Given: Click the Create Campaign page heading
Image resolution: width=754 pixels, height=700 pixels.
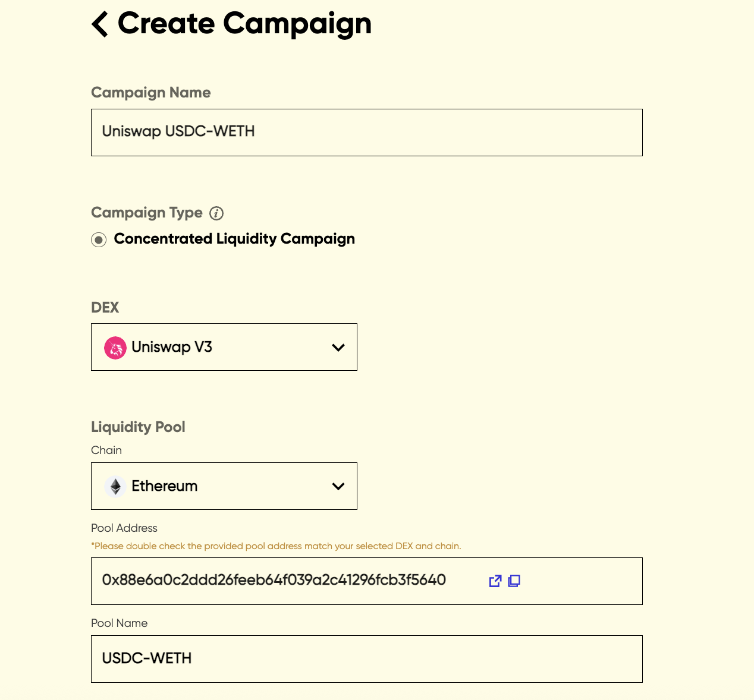Looking at the screenshot, I should pyautogui.click(x=244, y=24).
